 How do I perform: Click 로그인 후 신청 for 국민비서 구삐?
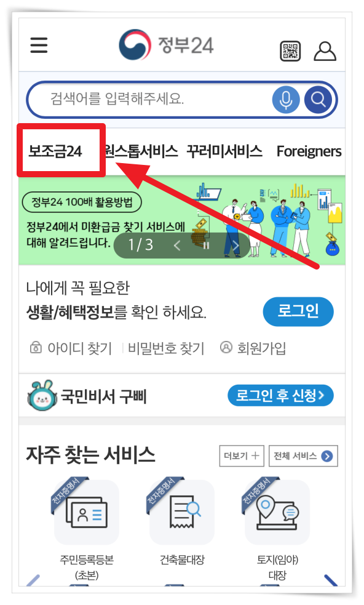coord(281,396)
